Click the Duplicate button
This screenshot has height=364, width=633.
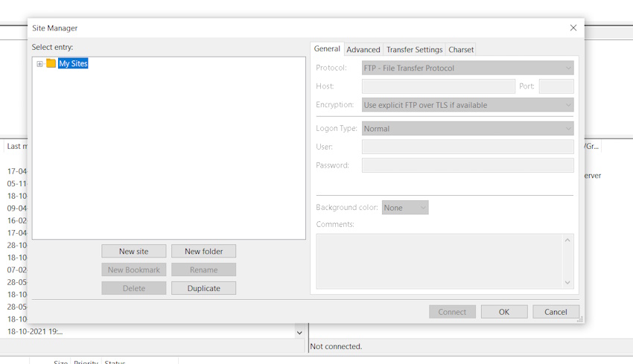tap(203, 289)
